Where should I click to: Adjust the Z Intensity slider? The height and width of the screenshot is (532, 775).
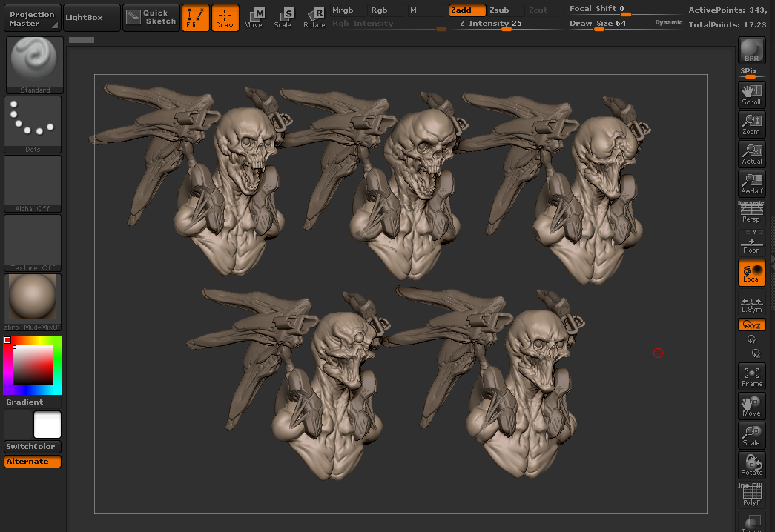click(x=506, y=24)
